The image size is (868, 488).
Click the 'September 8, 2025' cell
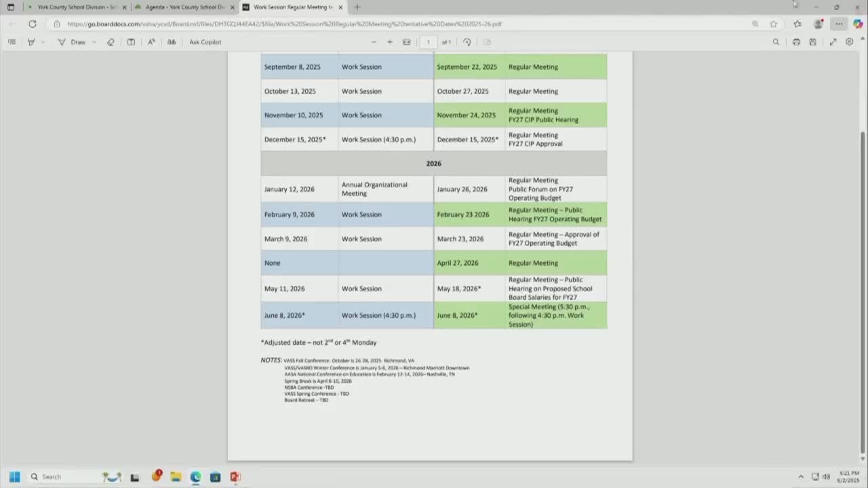[300, 67]
